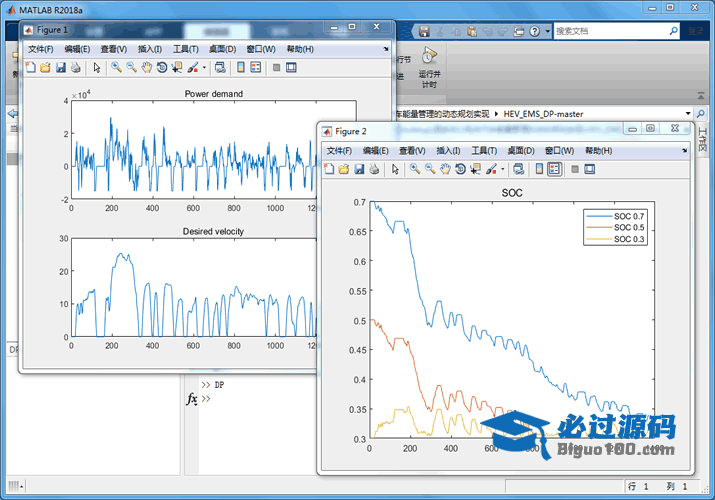Click Show Plot Tools in Figure 2 toolbar
The width and height of the screenshot is (715, 500).
pyautogui.click(x=590, y=169)
